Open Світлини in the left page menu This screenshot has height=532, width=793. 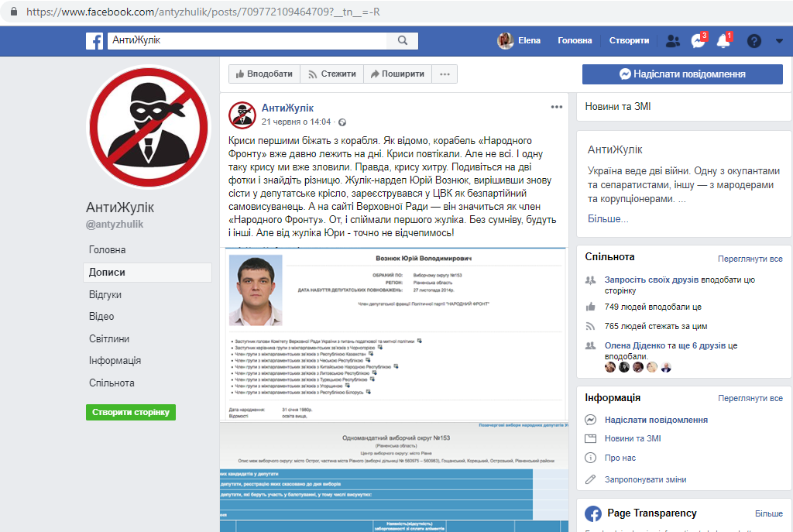click(109, 339)
